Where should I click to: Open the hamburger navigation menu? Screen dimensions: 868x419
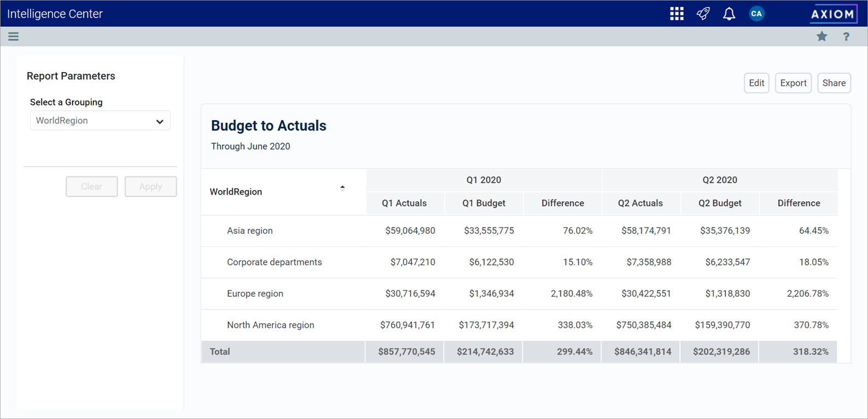click(x=14, y=37)
